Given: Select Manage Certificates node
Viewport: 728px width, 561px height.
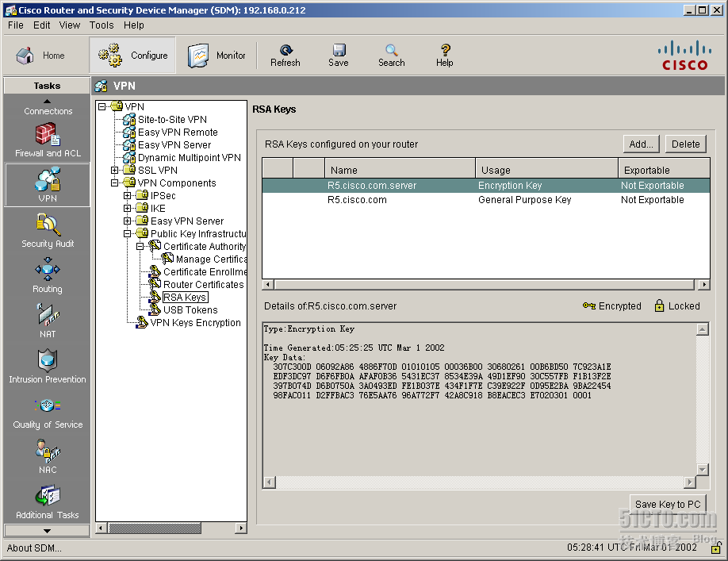Looking at the screenshot, I should pos(211,259).
